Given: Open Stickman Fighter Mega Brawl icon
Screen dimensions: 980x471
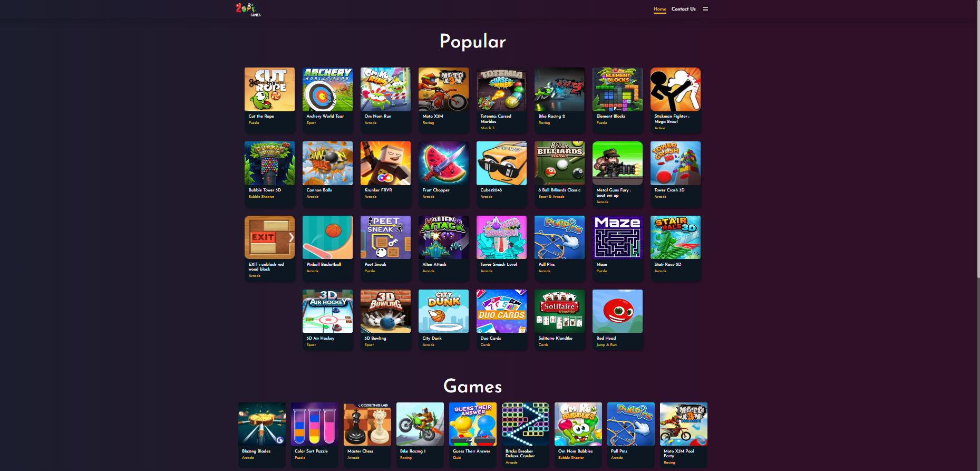Looking at the screenshot, I should click(675, 89).
